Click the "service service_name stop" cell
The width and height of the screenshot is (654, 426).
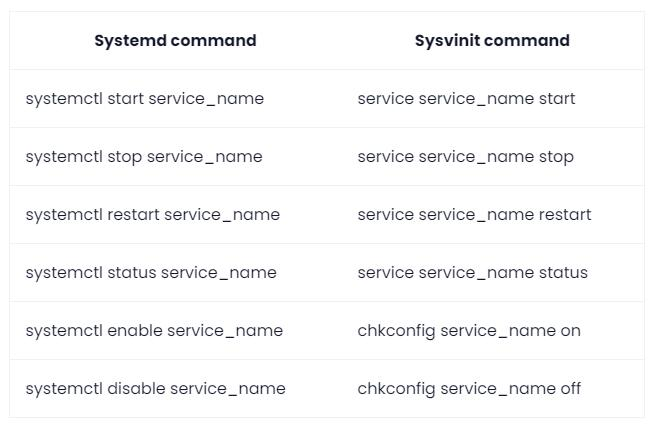[465, 157]
